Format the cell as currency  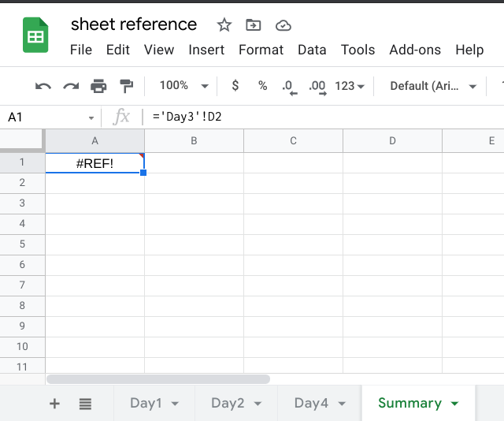tap(235, 86)
